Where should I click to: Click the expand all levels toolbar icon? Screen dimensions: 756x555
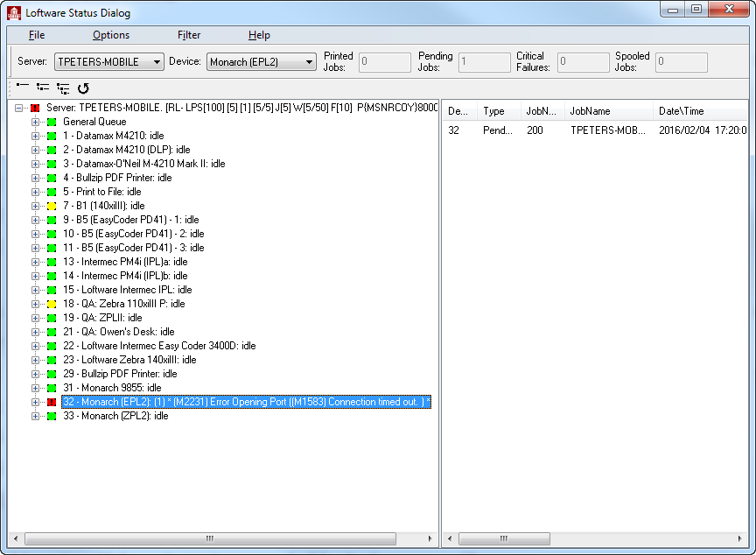coord(63,88)
